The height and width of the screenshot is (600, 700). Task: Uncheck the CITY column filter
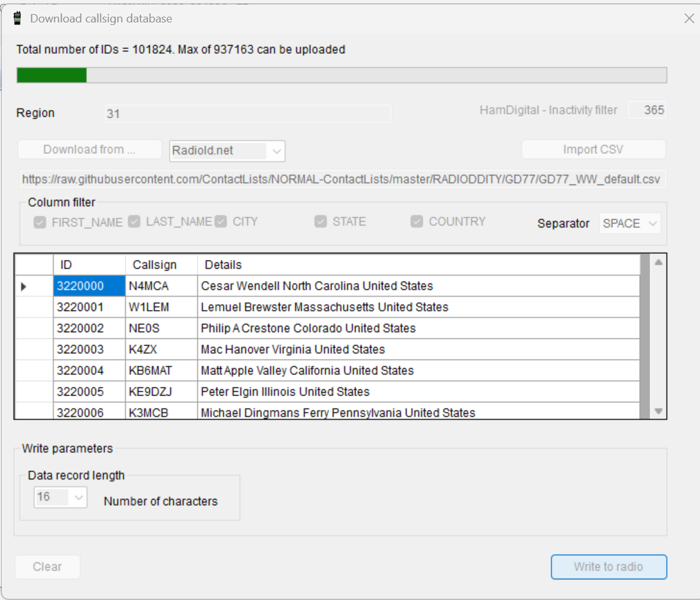(x=221, y=222)
